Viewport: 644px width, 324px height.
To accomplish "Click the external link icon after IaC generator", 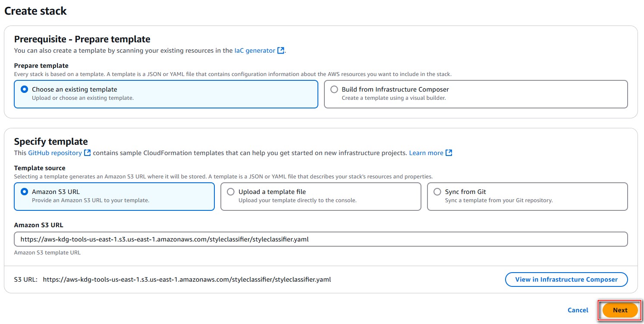I will tap(281, 51).
